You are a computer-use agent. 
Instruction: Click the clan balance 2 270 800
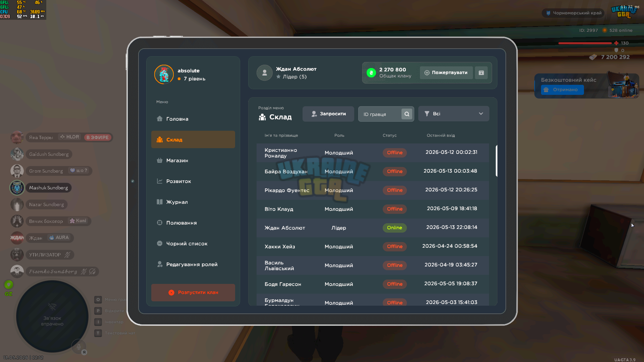pos(392,70)
